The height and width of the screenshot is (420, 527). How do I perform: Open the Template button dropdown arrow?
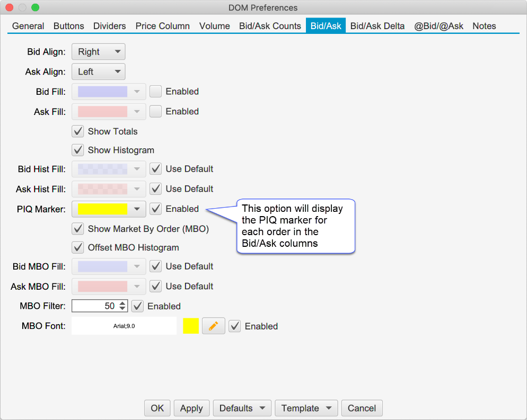329,408
